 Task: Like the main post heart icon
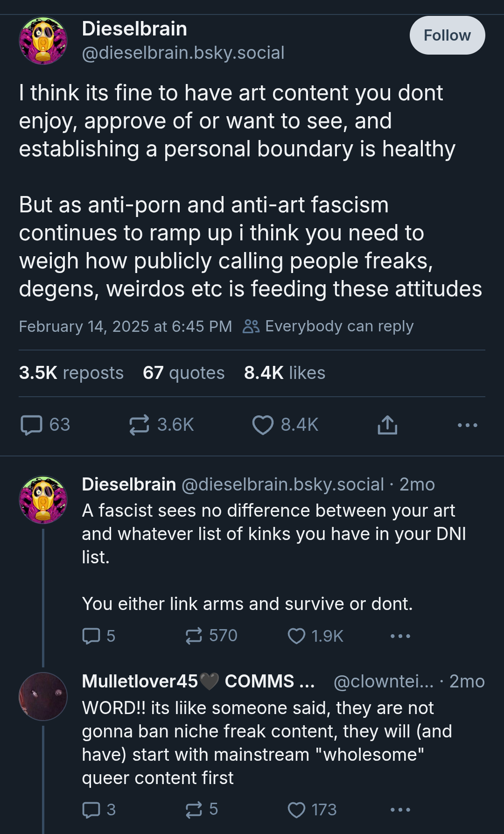[x=285, y=425]
